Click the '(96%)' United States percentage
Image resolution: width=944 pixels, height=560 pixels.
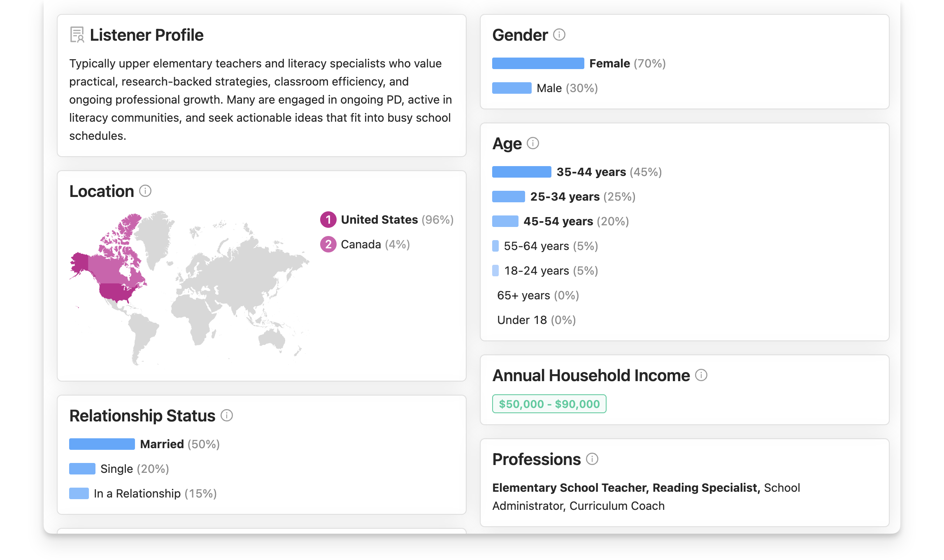click(437, 220)
